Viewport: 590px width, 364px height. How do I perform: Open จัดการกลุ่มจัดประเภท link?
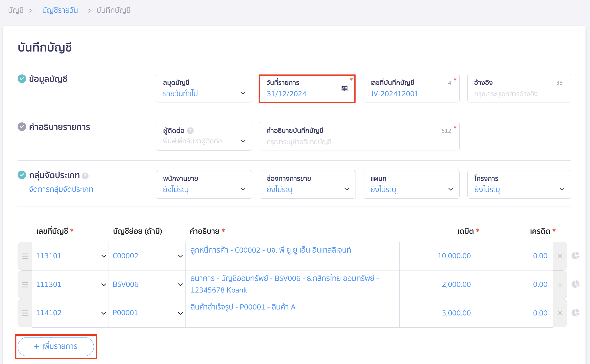61,189
